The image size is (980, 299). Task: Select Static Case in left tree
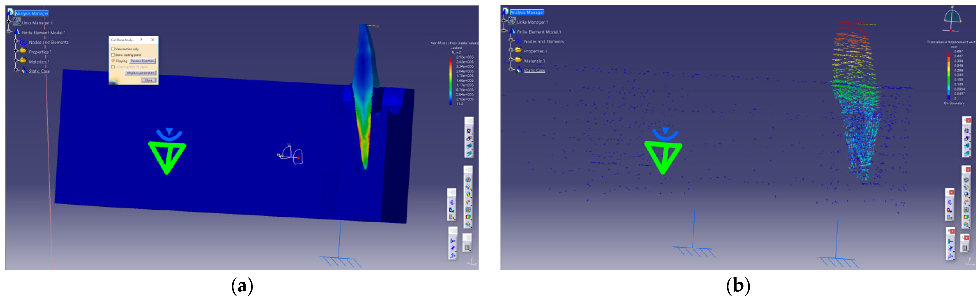[39, 71]
